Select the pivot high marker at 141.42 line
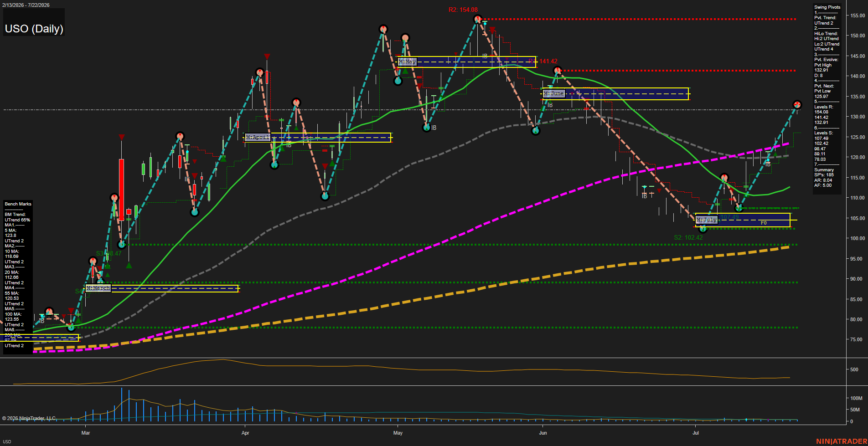 point(557,71)
